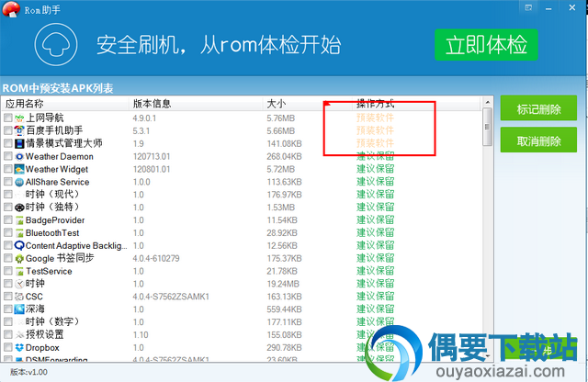Click the BluetoothTest app icon
Image resolution: width=588 pixels, height=382 pixels.
coord(19,233)
